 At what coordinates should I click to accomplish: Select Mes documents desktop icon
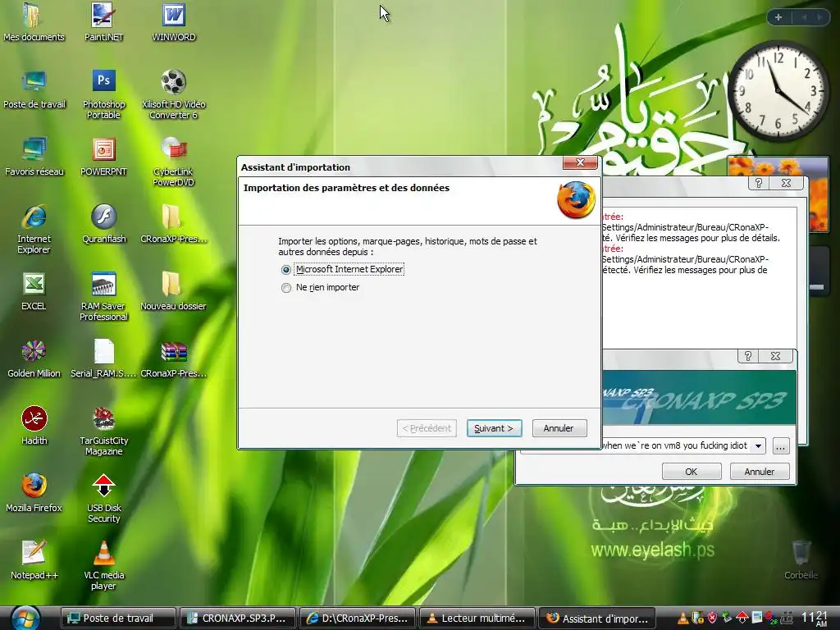(x=34, y=22)
